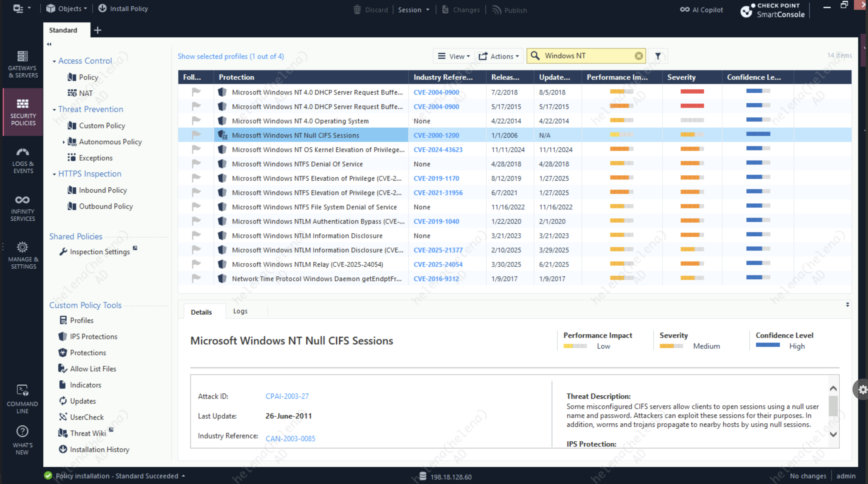Open the Actions dropdown menu
Image resolution: width=868 pixels, height=484 pixels.
pos(499,56)
